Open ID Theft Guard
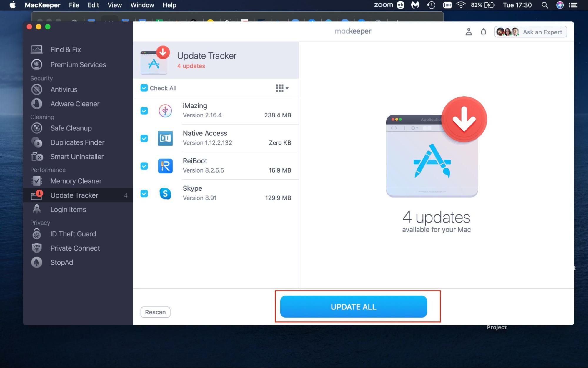The width and height of the screenshot is (588, 368). tap(78, 234)
